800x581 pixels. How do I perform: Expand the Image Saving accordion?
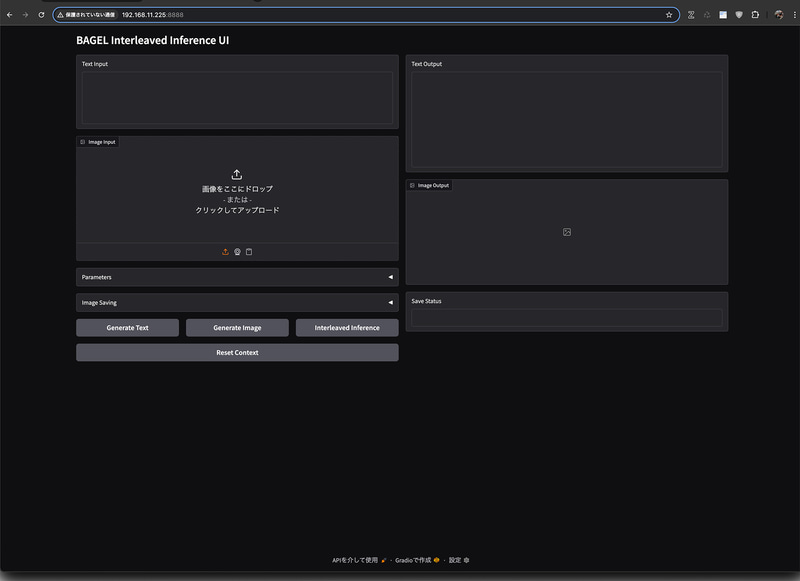coord(237,302)
